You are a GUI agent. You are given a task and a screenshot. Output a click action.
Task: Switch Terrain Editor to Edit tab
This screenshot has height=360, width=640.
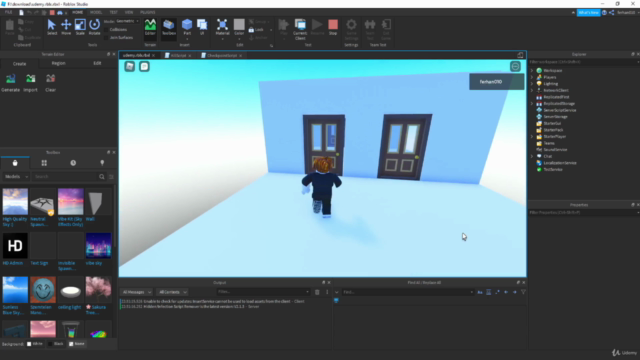tap(97, 63)
